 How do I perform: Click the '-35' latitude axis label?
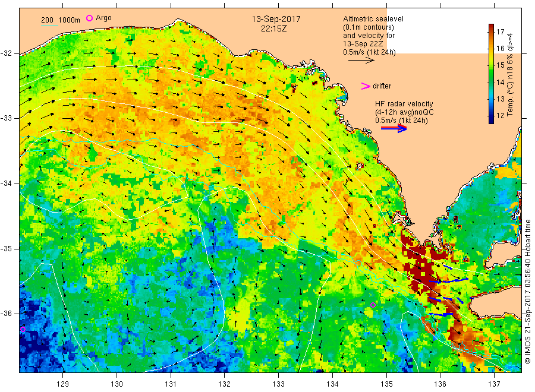[6, 248]
